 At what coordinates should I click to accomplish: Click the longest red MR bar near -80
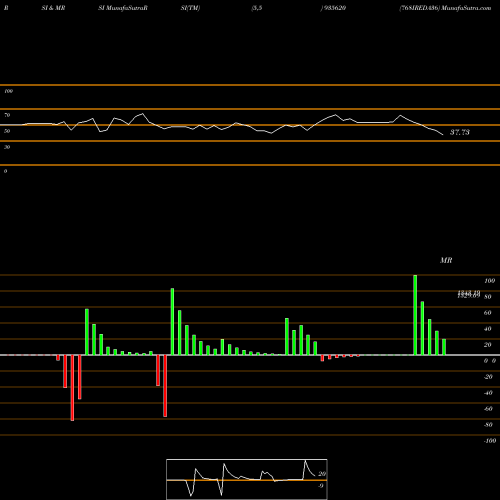72,388
